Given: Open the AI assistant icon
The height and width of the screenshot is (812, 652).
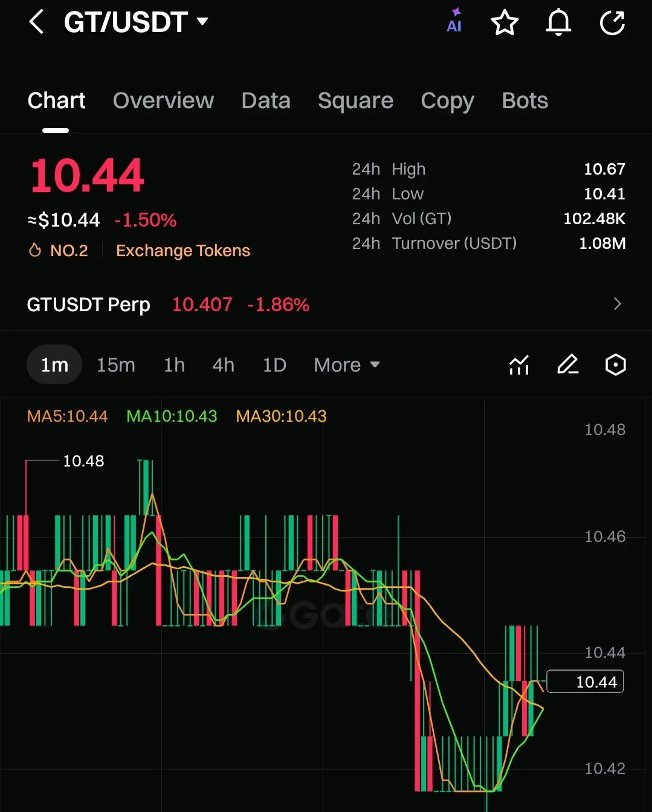Looking at the screenshot, I should pyautogui.click(x=454, y=21).
